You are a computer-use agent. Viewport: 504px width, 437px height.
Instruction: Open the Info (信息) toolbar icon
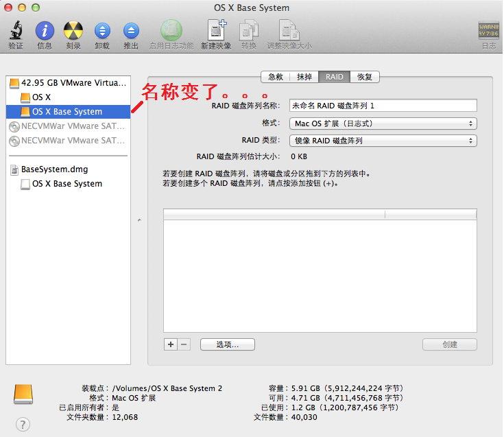45,31
